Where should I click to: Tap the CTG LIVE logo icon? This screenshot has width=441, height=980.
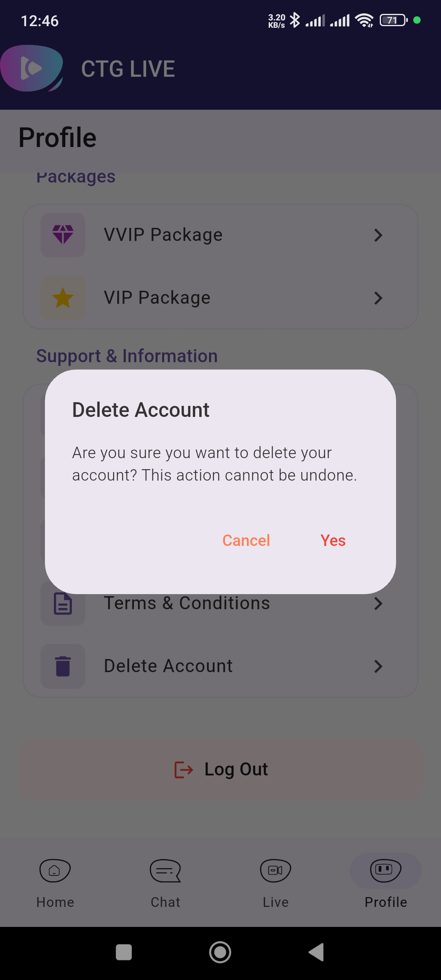pyautogui.click(x=32, y=68)
